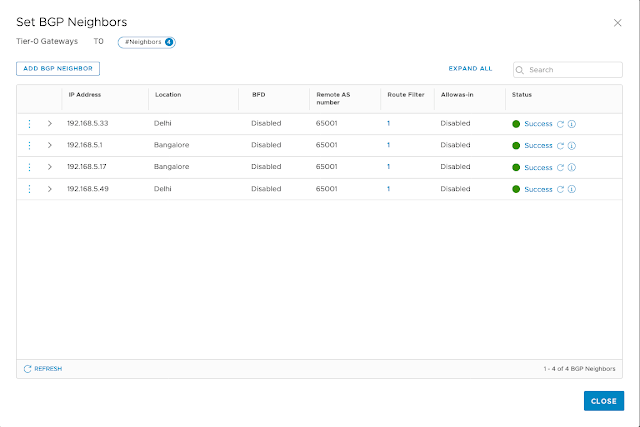Open three-dot menu for neighbor 192.168.5.49
The height and width of the screenshot is (427, 640).
pos(29,189)
